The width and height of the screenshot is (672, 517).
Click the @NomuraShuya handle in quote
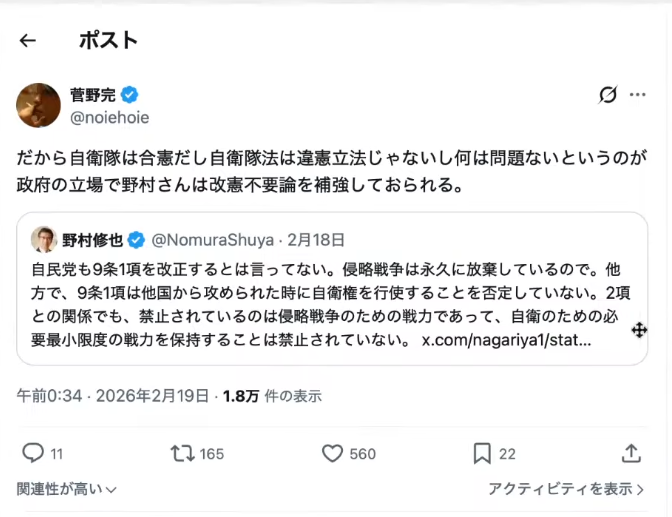pos(212,240)
